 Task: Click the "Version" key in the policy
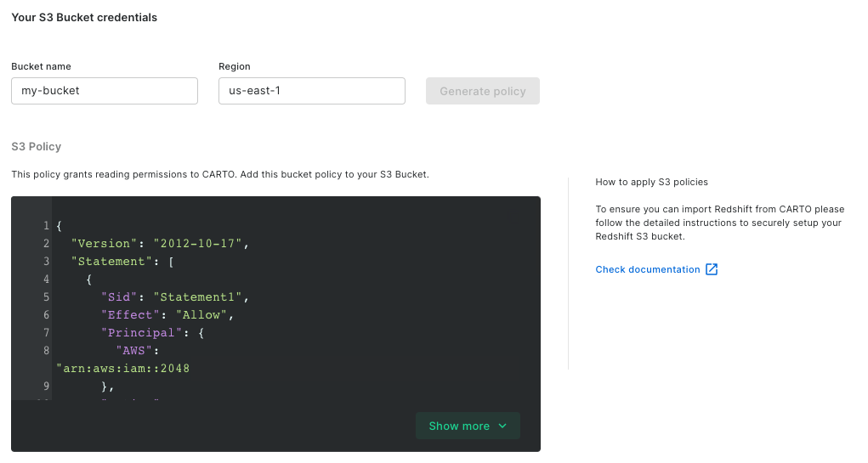tap(99, 244)
